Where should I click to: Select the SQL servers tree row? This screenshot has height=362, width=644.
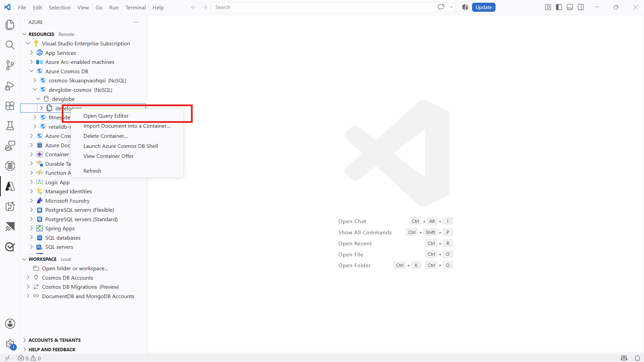83,247
